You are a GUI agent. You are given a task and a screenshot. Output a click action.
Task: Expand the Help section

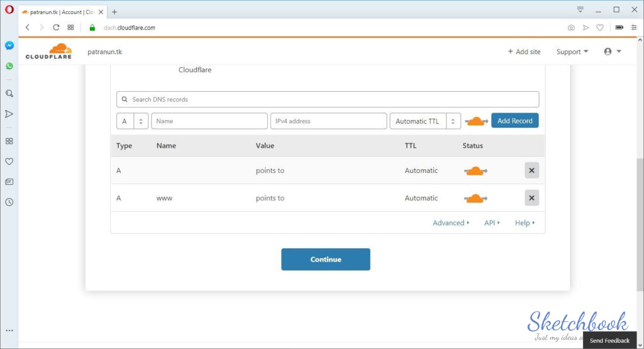coord(525,223)
